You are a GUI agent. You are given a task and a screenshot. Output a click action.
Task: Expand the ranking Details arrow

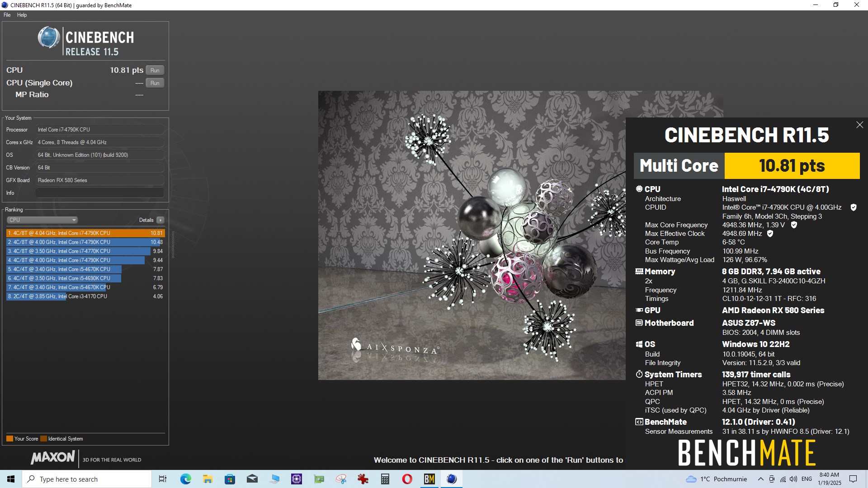tap(160, 220)
